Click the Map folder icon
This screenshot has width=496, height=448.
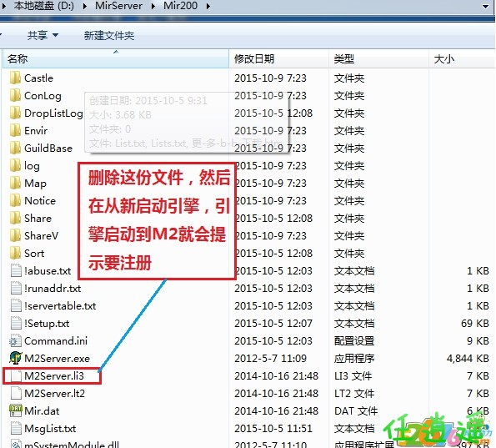tap(15, 183)
